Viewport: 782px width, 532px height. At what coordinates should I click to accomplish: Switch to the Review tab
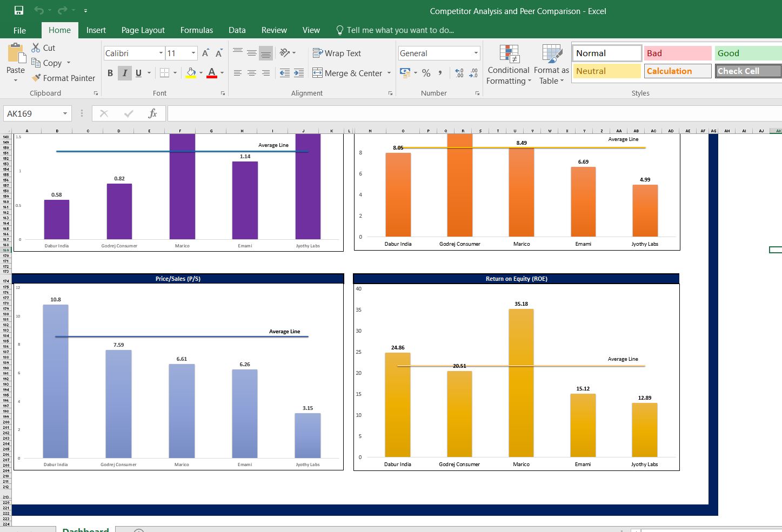point(274,30)
